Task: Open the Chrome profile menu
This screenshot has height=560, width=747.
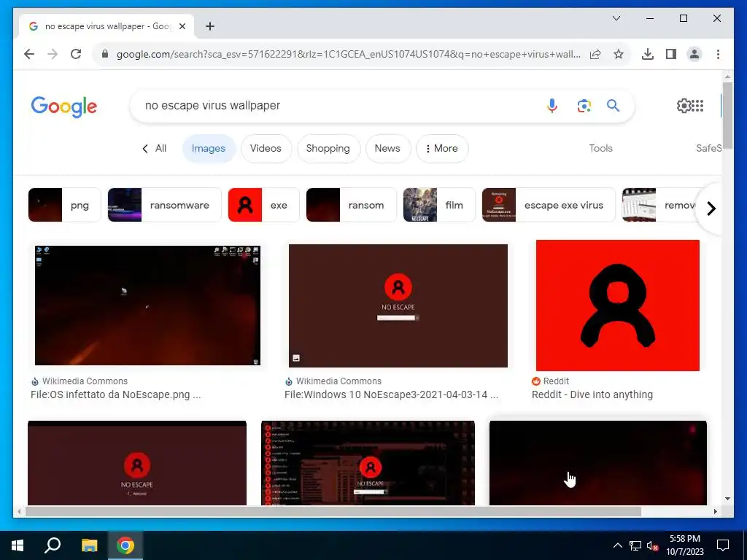Action: [694, 54]
